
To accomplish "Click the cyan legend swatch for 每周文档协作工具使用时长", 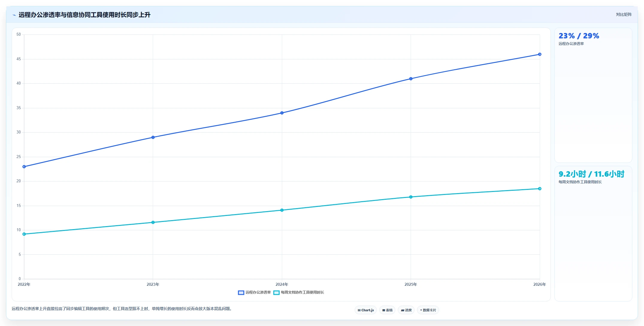I will click(276, 293).
